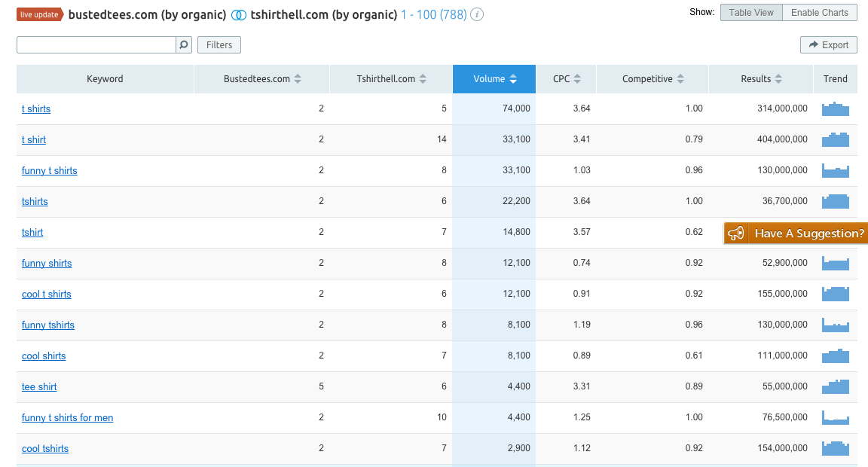Click the Export arrow button
Image resolution: width=868 pixels, height=467 pixels.
click(828, 45)
